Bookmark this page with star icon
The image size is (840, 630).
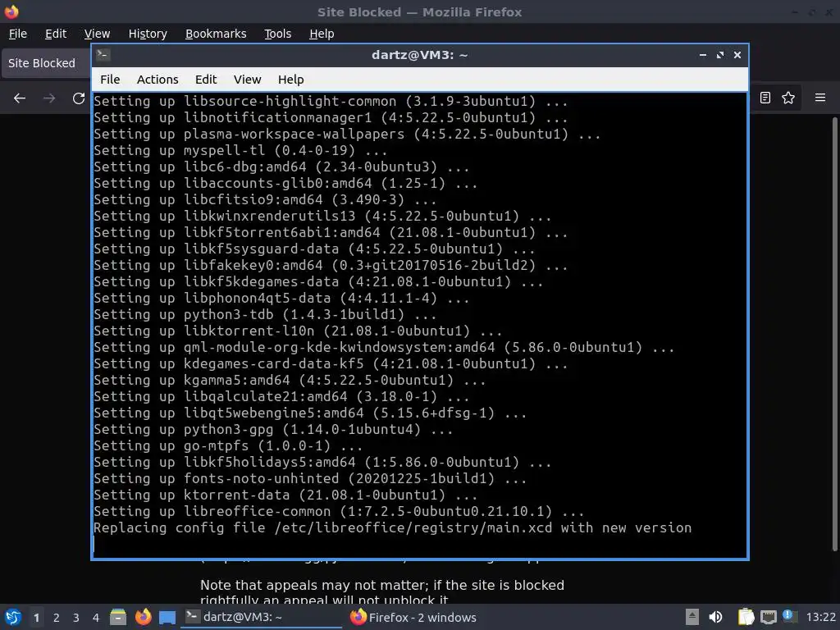click(x=788, y=98)
